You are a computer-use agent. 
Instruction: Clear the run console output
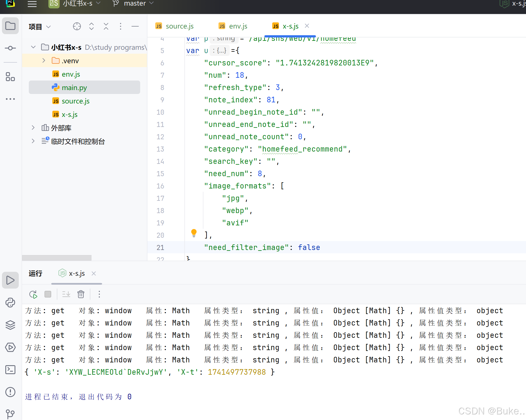point(81,294)
